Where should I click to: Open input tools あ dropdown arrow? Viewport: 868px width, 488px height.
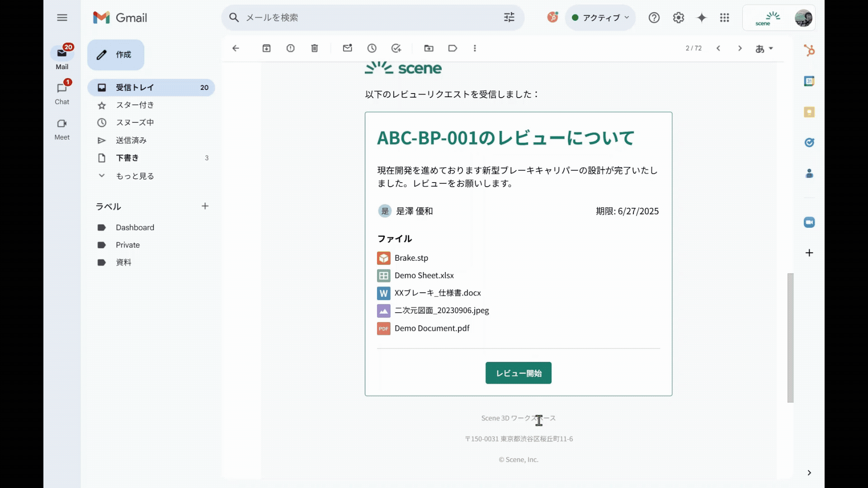click(x=771, y=48)
